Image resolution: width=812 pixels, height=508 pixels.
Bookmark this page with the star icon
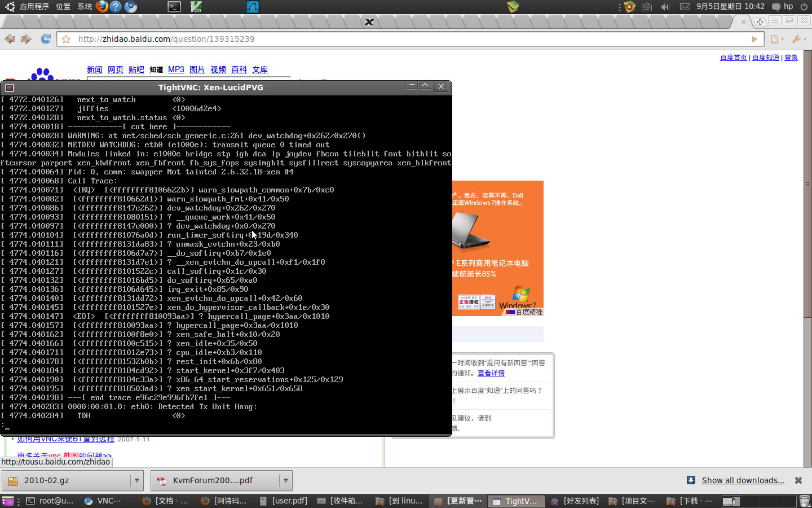click(66, 39)
